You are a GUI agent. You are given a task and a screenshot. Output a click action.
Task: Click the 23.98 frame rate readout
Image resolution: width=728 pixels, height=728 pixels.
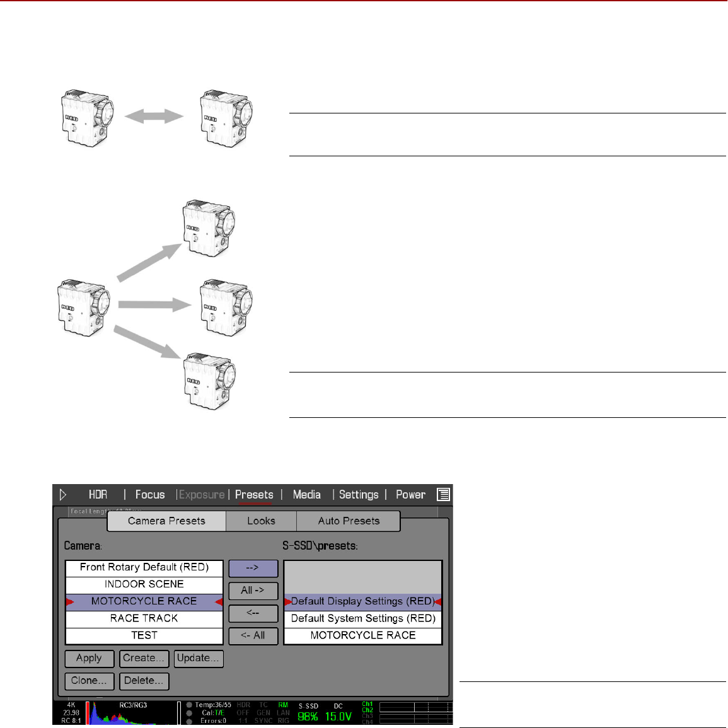tap(71, 713)
